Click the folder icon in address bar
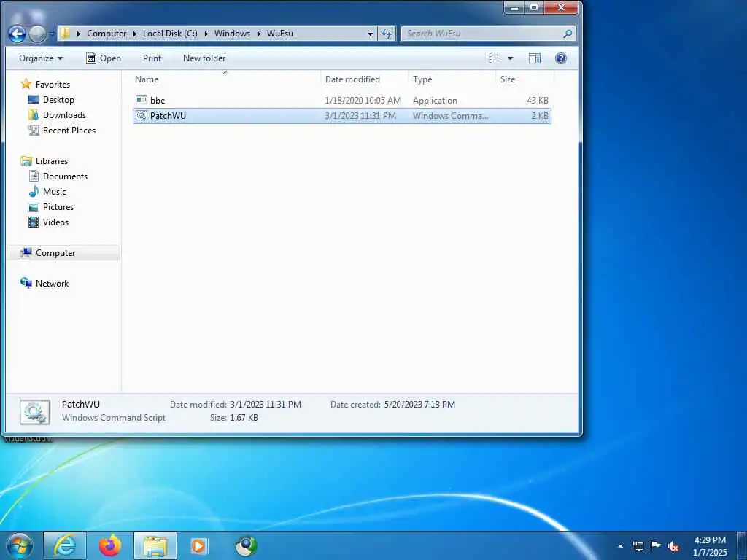 pos(65,34)
